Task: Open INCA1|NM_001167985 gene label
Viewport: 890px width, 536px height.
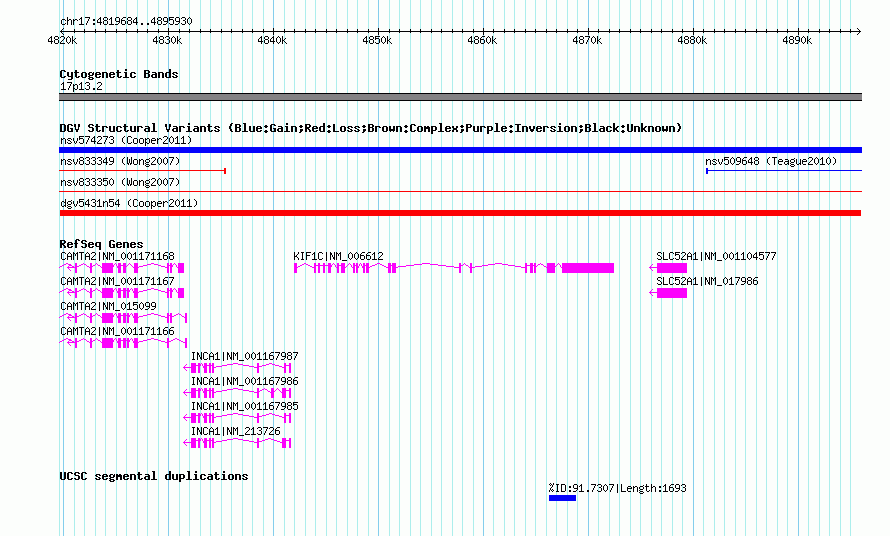Action: point(245,406)
